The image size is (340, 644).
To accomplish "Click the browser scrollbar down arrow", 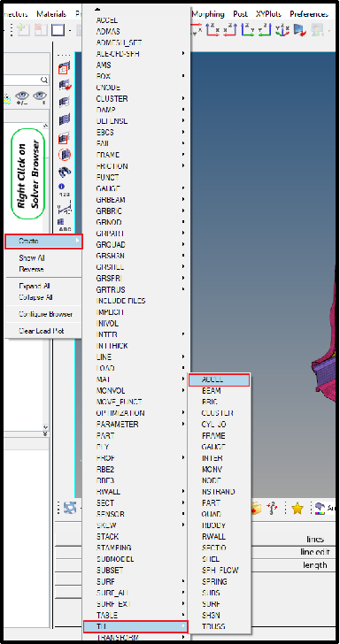I will click(45, 427).
